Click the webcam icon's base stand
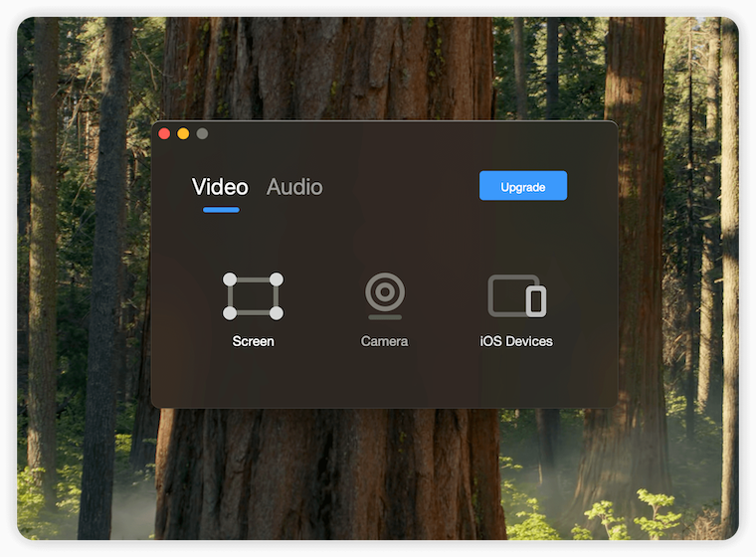Screen dimensions: 756x557 [384, 316]
